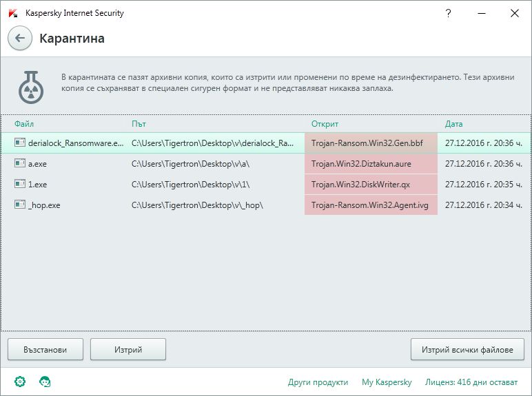Close the Kaspersky window
Image resolution: width=532 pixels, height=396 pixels.
514,13
